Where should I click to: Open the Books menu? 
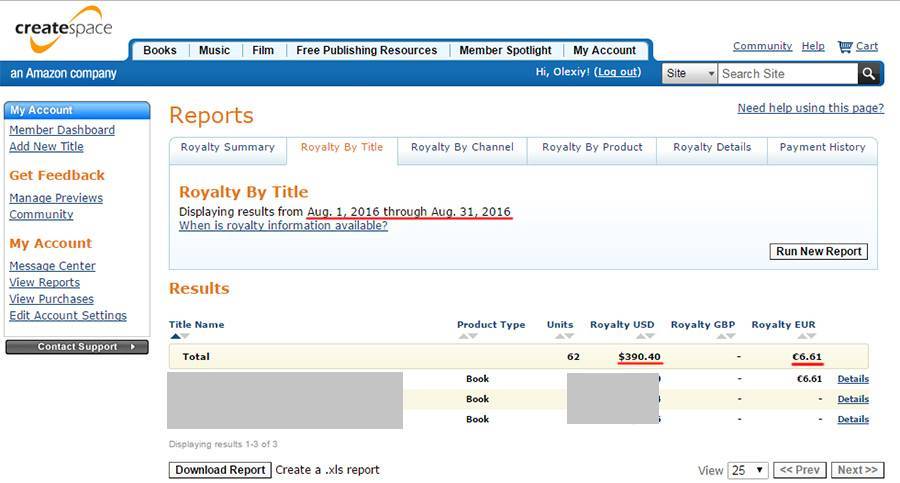pos(160,50)
